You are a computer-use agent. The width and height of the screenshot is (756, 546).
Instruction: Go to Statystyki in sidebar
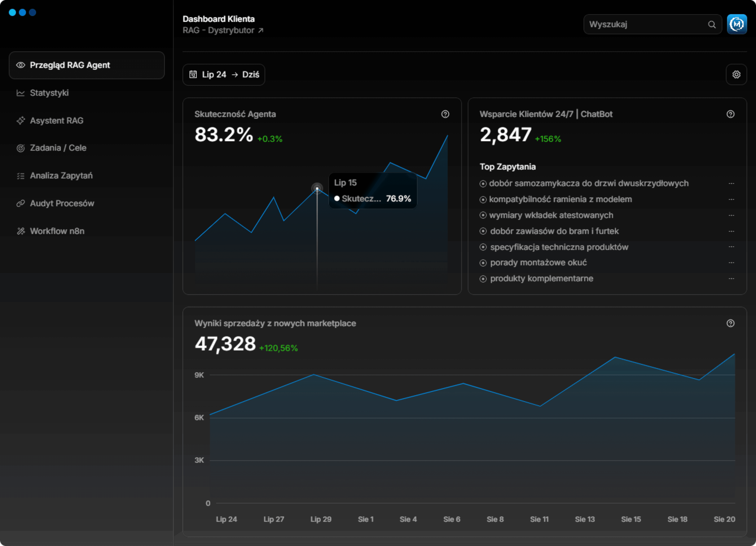(49, 93)
